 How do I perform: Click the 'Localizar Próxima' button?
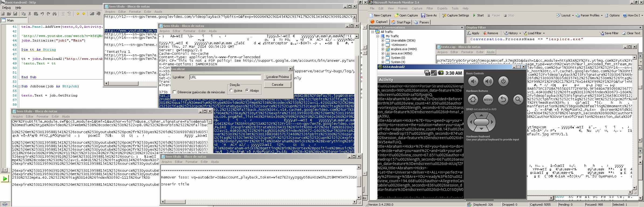(x=278, y=77)
